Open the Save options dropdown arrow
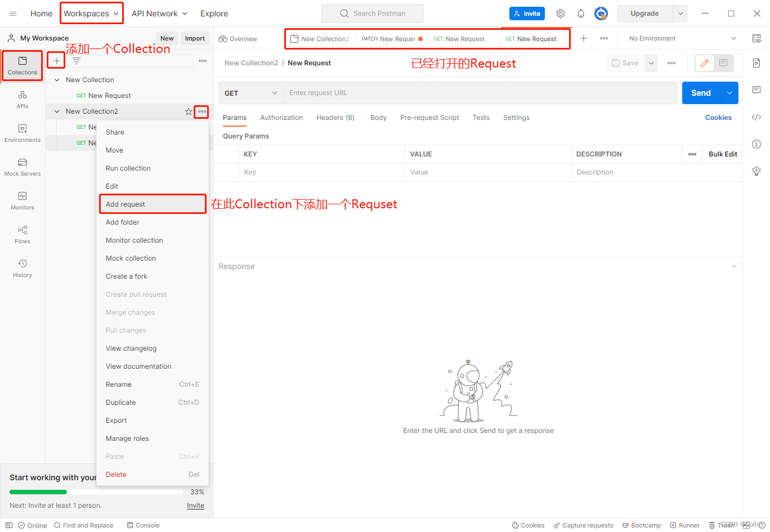770x532 pixels. point(651,63)
